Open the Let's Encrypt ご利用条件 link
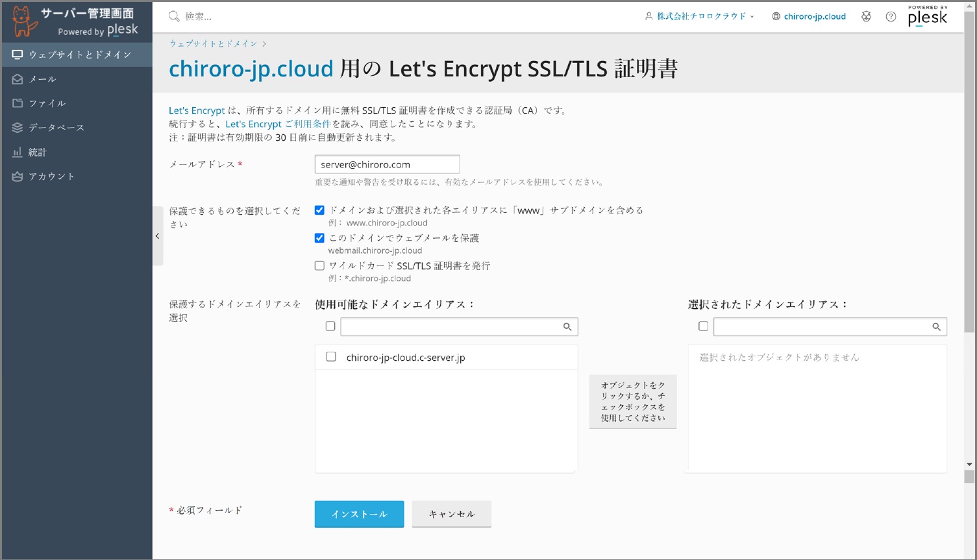 [278, 124]
